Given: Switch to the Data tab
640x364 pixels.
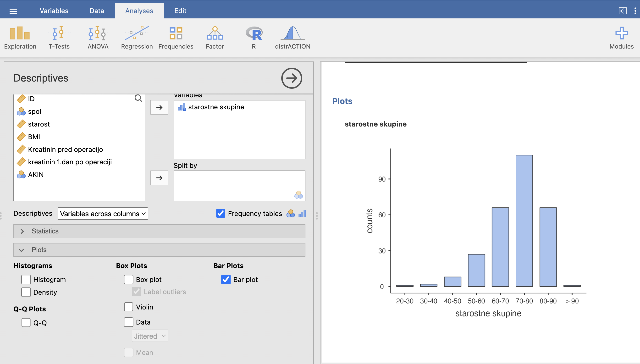Looking at the screenshot, I should [97, 11].
